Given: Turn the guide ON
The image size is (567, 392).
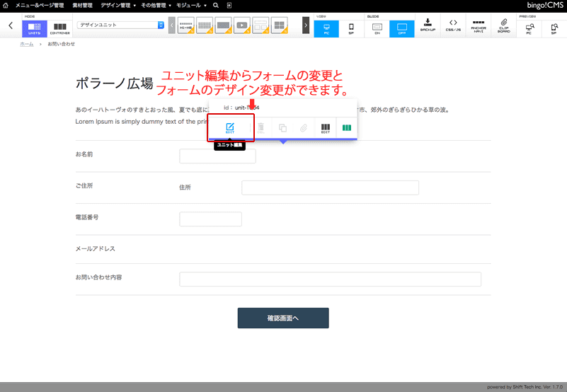Looking at the screenshot, I should [377, 28].
